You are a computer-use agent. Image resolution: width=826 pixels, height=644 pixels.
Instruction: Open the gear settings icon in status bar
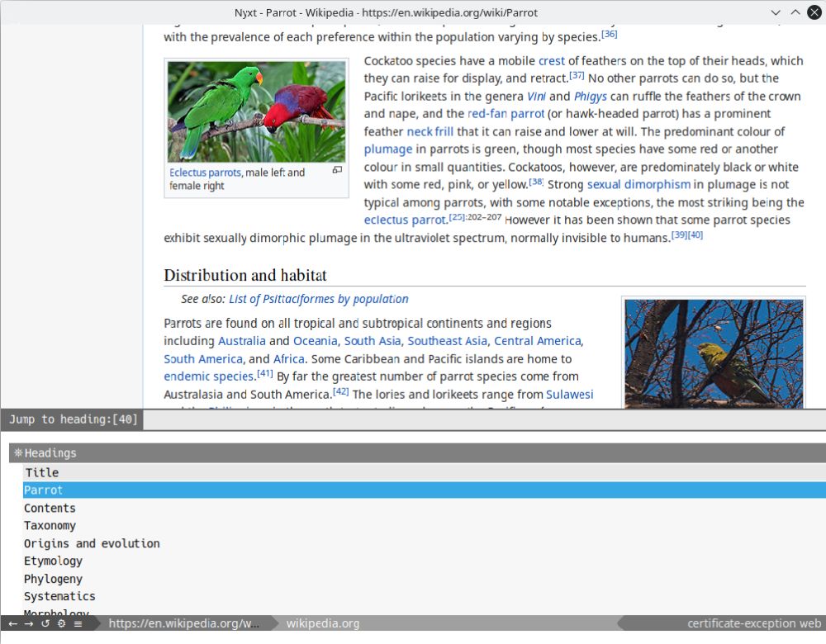point(61,623)
